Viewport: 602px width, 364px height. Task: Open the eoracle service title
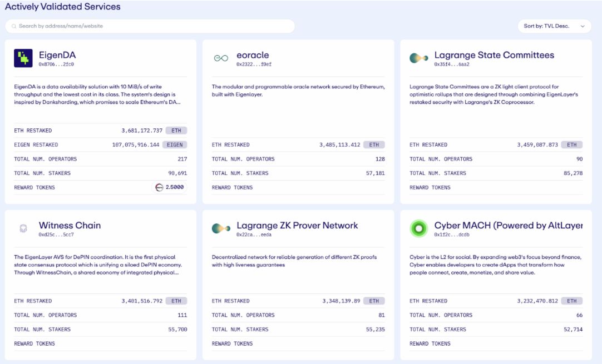[x=253, y=55]
